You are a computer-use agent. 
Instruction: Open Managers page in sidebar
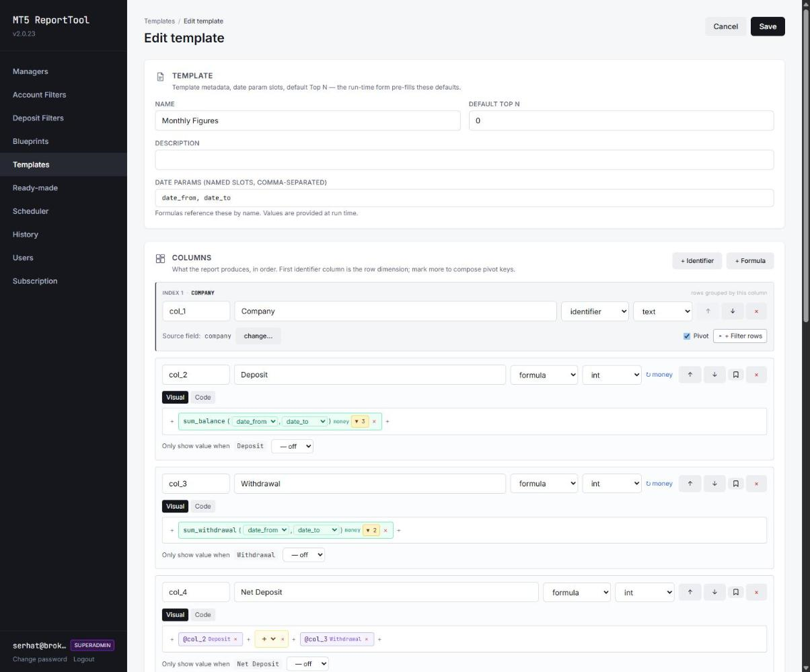30,71
